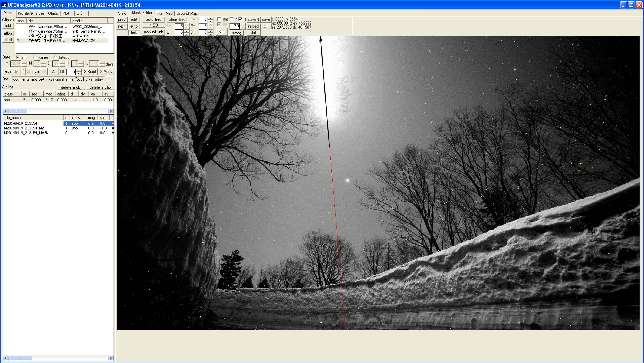Image resolution: width=644 pixels, height=363 pixels.
Task: Decrease the R- value with its down arrow
Action: pyautogui.click(x=210, y=28)
